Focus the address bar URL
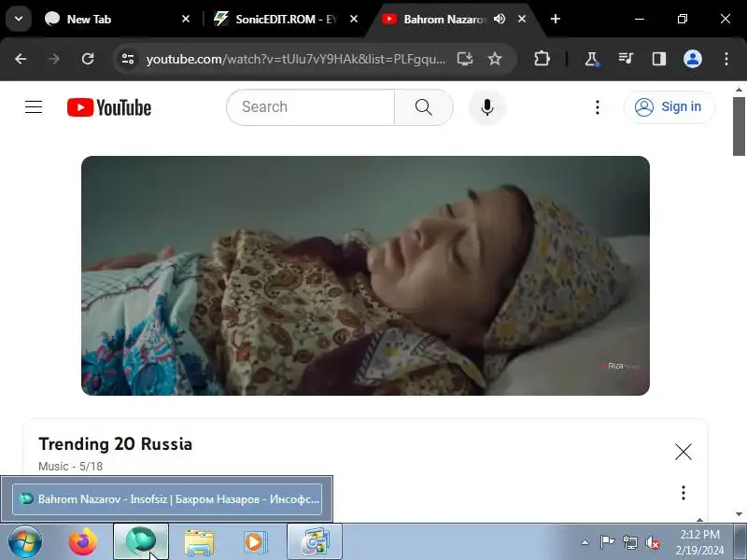 [295, 59]
